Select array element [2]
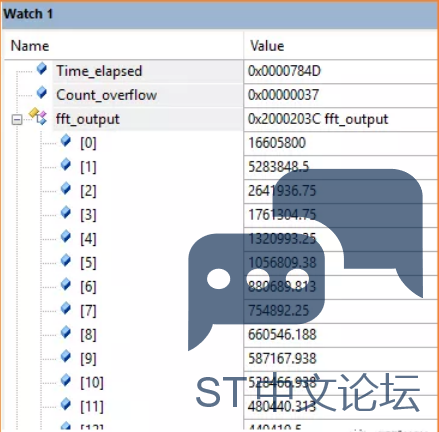Image resolution: width=439 pixels, height=432 pixels. click(88, 191)
